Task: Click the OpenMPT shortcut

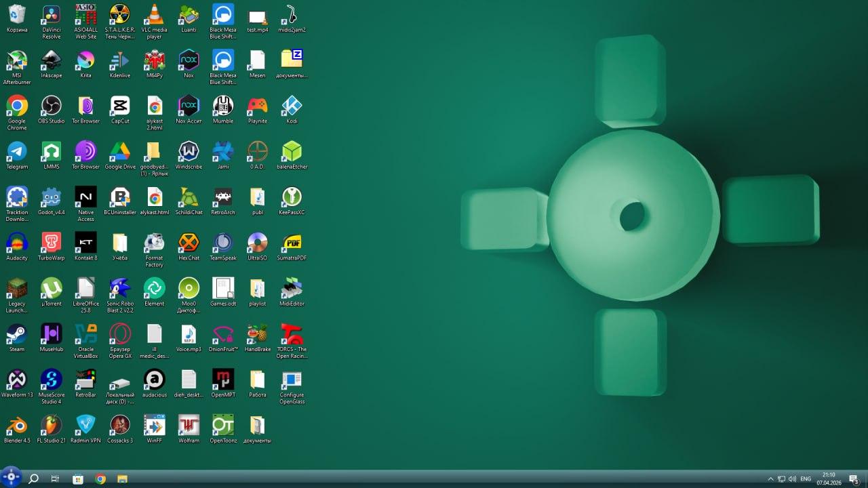Action: (x=222, y=383)
